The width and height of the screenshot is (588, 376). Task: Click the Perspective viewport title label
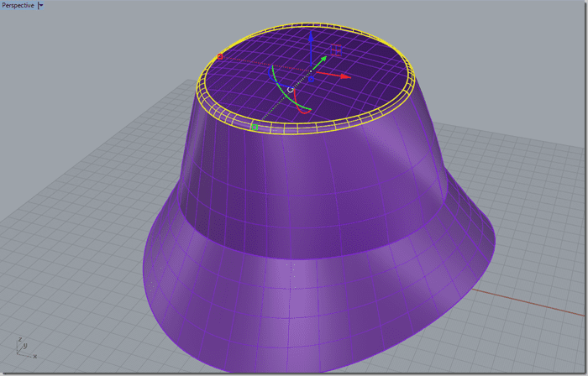click(x=18, y=5)
